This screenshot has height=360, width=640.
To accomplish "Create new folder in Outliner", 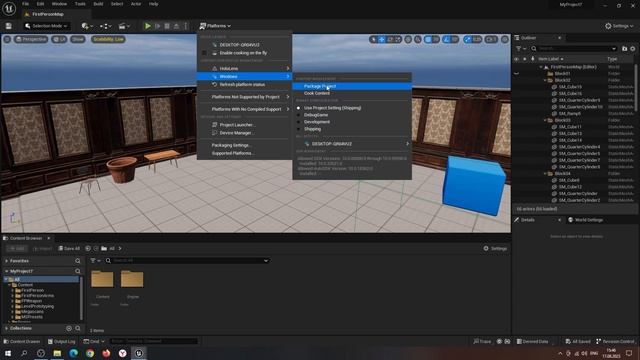I will [x=624, y=49].
